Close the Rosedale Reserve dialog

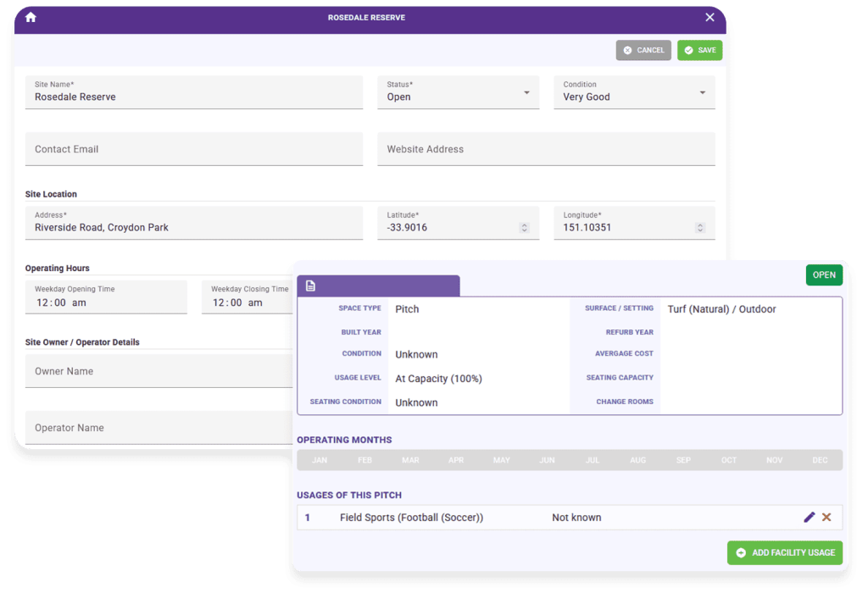(x=709, y=17)
